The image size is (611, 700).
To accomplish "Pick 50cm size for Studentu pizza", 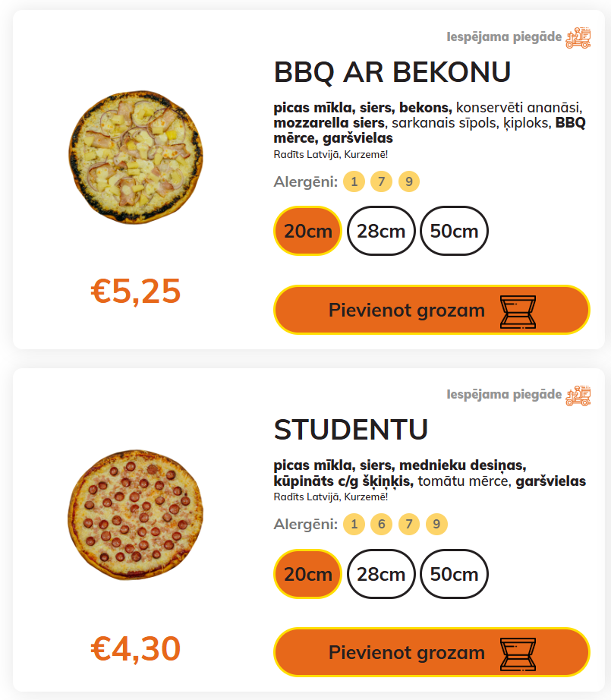I will (454, 573).
